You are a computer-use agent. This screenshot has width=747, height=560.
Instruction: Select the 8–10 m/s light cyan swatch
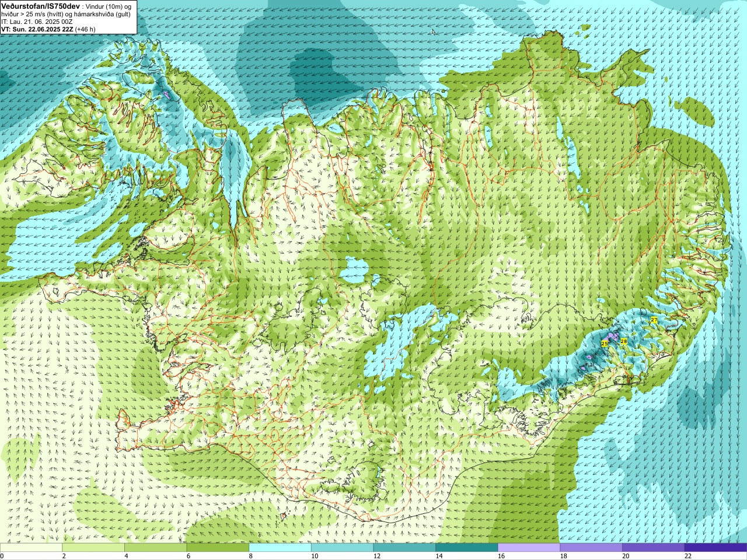280,548
